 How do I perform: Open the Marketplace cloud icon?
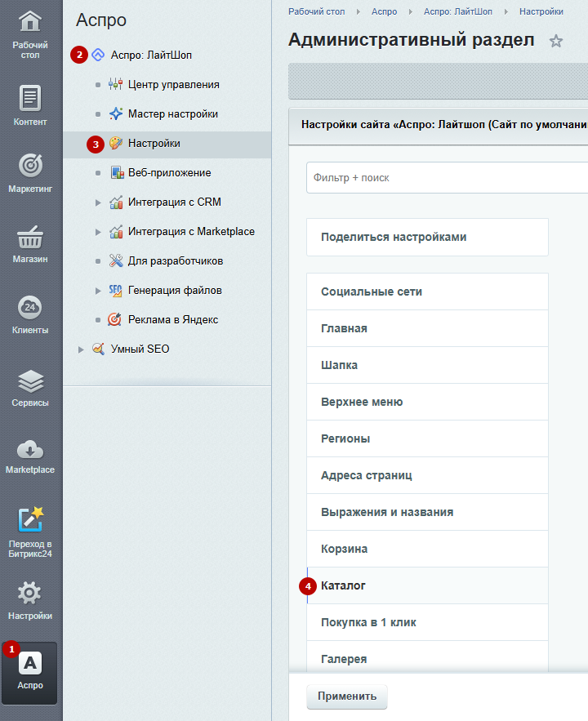pyautogui.click(x=30, y=450)
